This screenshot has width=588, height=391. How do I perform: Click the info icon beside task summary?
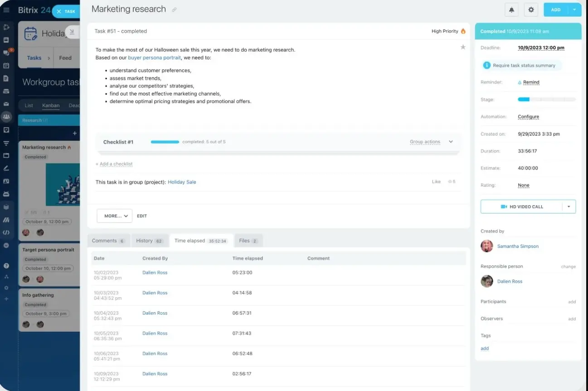[486, 65]
